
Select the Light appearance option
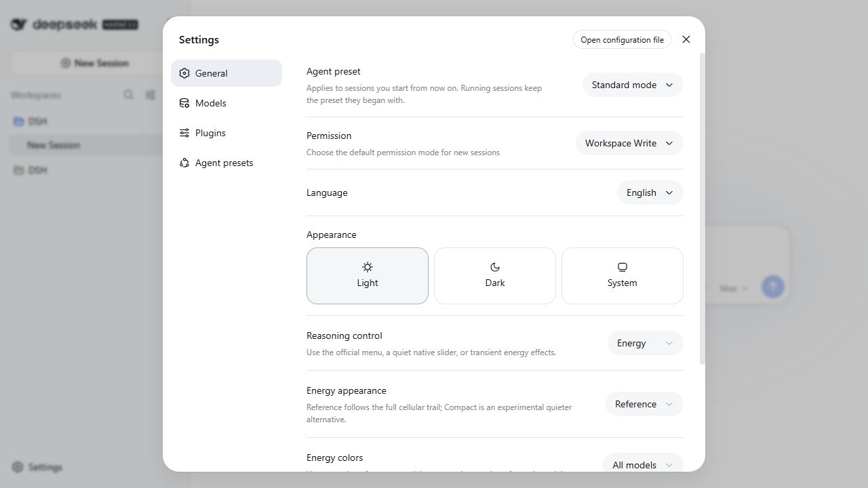(x=368, y=276)
